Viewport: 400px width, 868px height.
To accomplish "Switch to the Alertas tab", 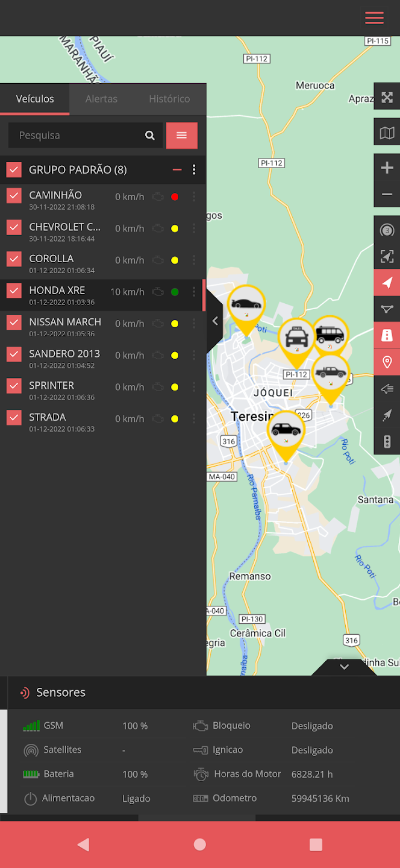I will pos(101,99).
